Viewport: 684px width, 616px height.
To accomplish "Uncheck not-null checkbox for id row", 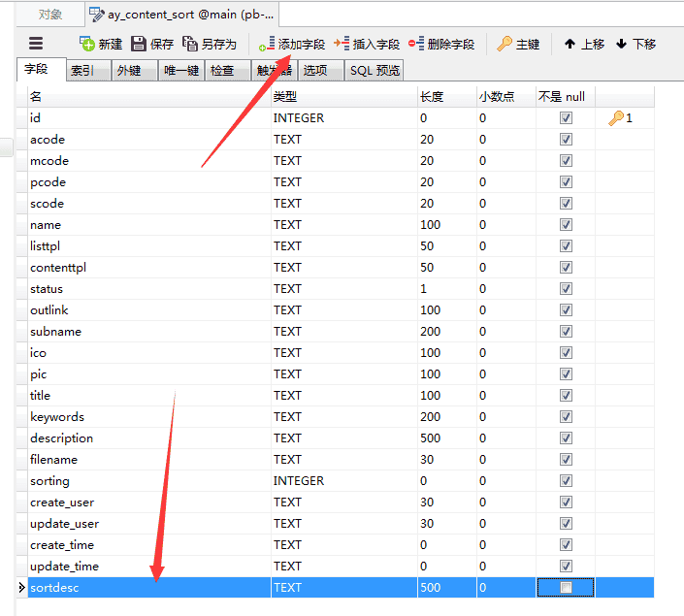I will tap(566, 118).
